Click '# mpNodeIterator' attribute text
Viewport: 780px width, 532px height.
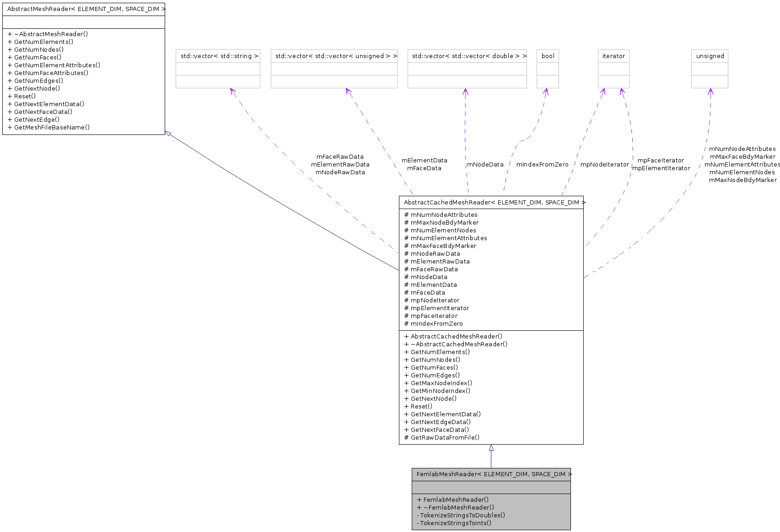[432, 300]
